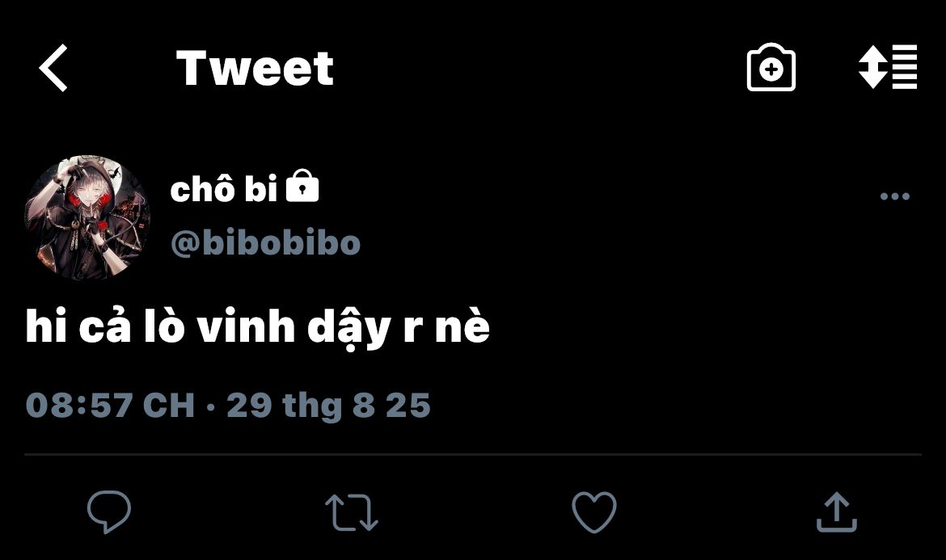This screenshot has width=946, height=560.
Task: Tap the separator dot before the date
Action: coord(210,406)
